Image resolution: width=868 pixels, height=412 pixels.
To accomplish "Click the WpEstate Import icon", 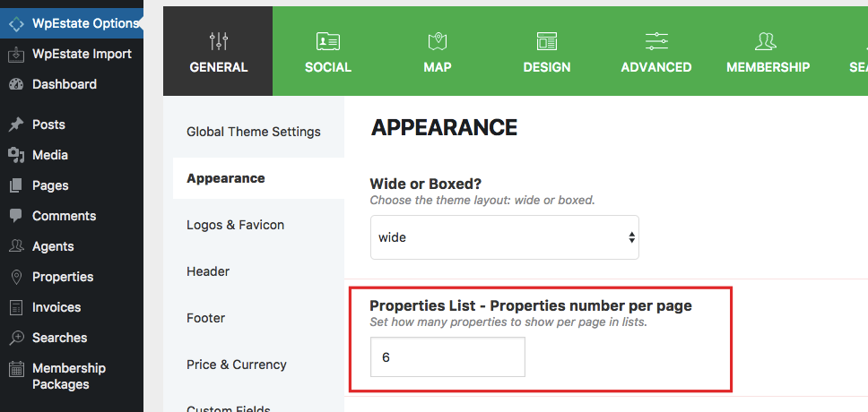I will [x=17, y=55].
